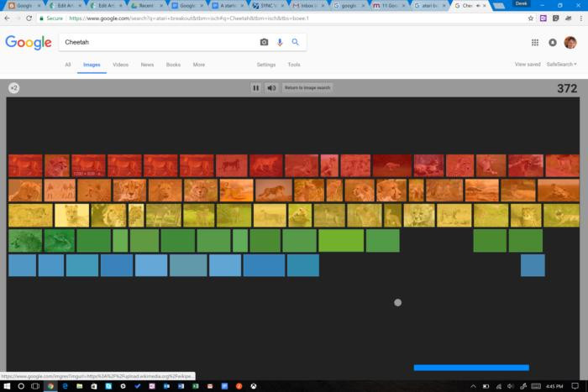Click the Google logo
The width and height of the screenshot is (588, 392).
click(x=29, y=42)
